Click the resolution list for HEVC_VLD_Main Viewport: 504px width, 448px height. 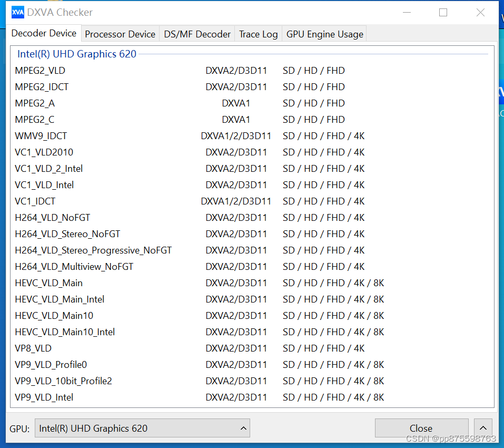point(333,283)
